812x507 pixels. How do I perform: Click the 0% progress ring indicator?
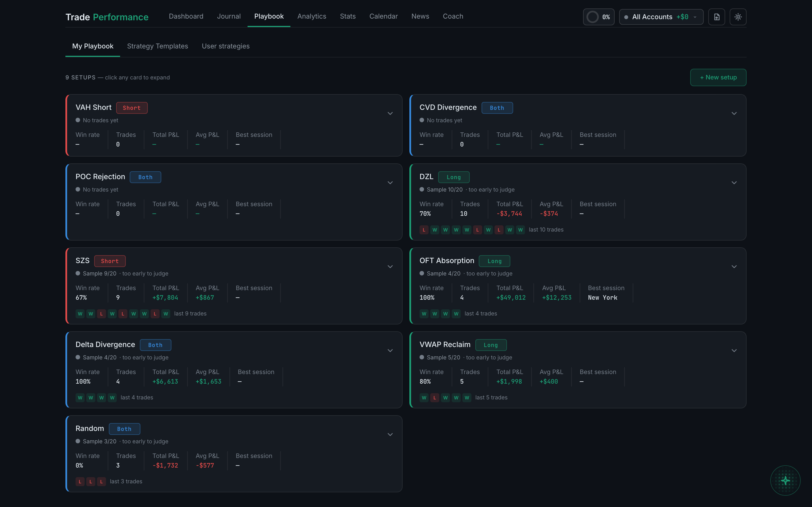pyautogui.click(x=599, y=17)
